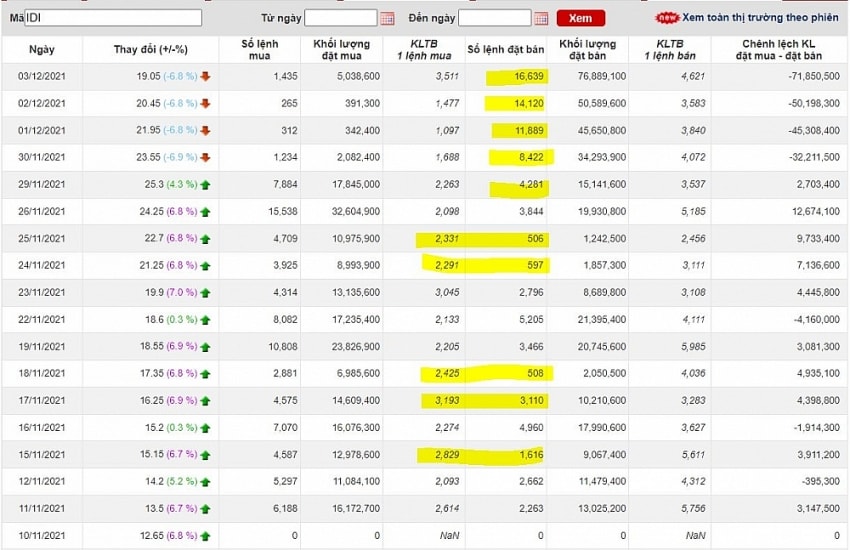This screenshot has height=550, width=850.
Task: Click the green up arrow for 25/11/2021
Action: (205, 239)
